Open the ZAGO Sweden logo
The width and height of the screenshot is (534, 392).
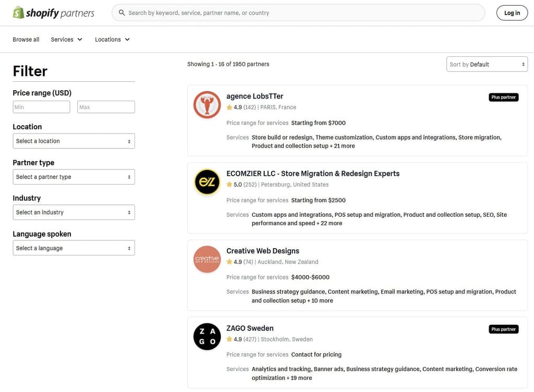207,336
